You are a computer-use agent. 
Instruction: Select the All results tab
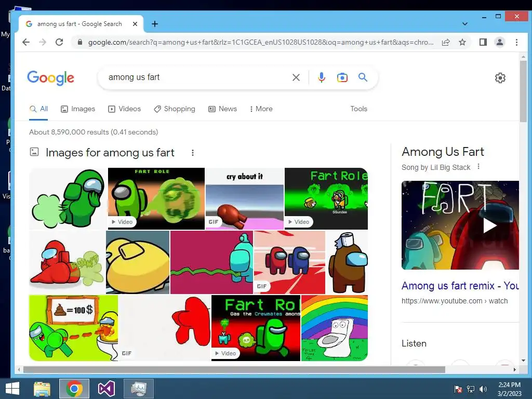pos(38,109)
